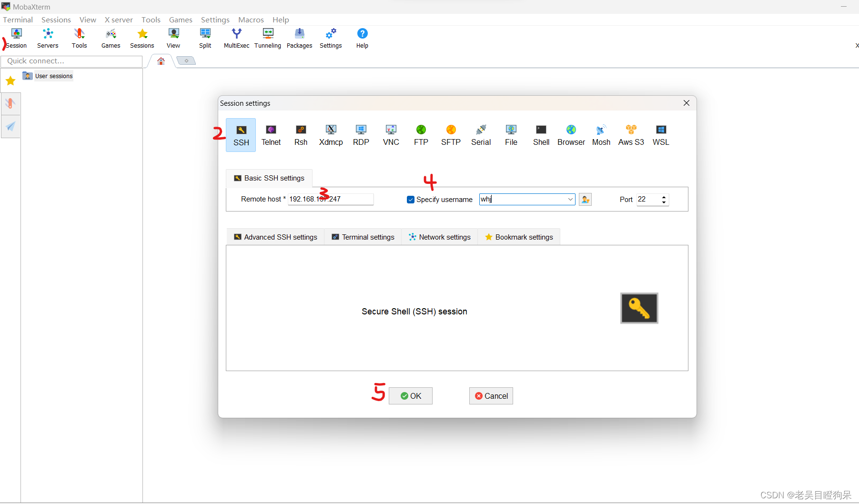The width and height of the screenshot is (859, 504).
Task: Open the Terminal menu
Action: click(18, 20)
